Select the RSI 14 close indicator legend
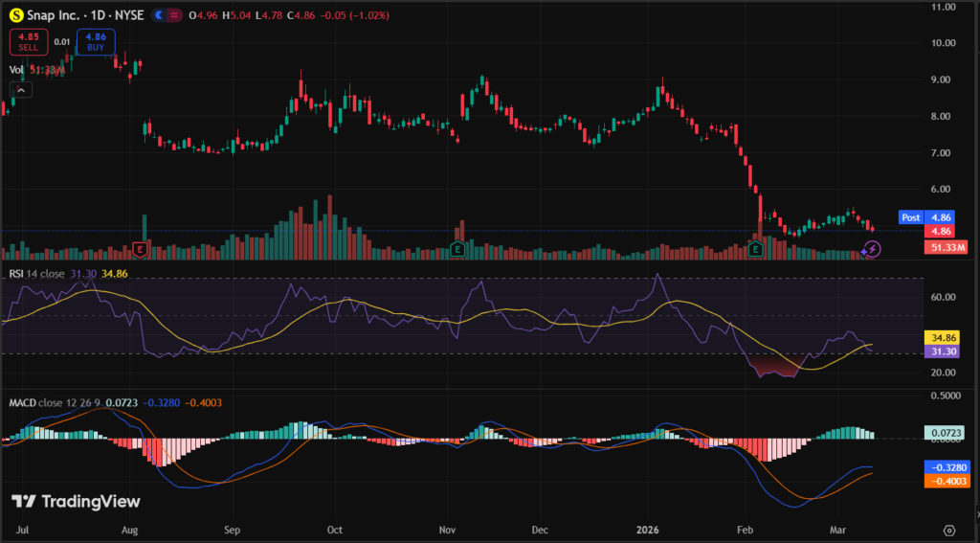The height and width of the screenshot is (543, 980). (36, 274)
